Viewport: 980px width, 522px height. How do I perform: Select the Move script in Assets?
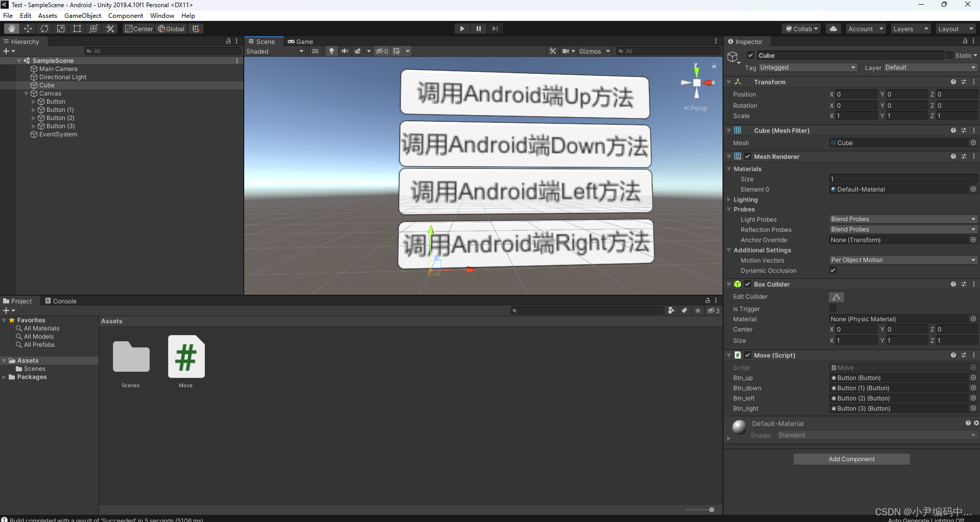[185, 358]
